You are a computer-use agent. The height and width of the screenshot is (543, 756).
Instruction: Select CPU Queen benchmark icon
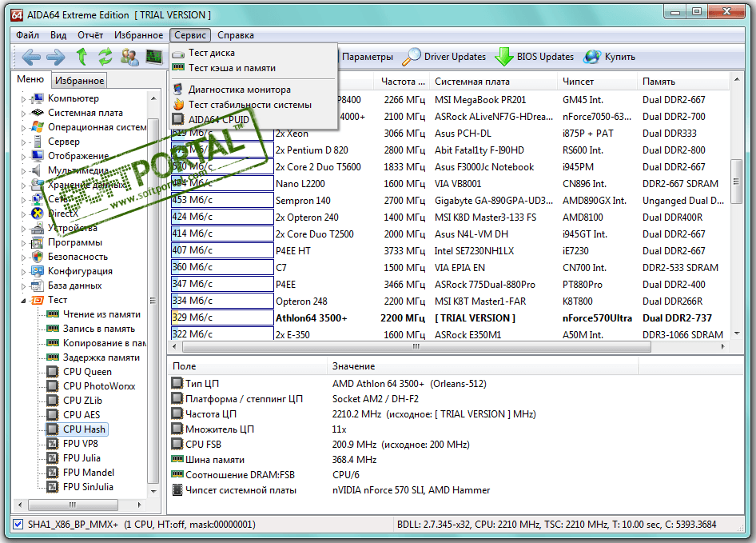53,372
